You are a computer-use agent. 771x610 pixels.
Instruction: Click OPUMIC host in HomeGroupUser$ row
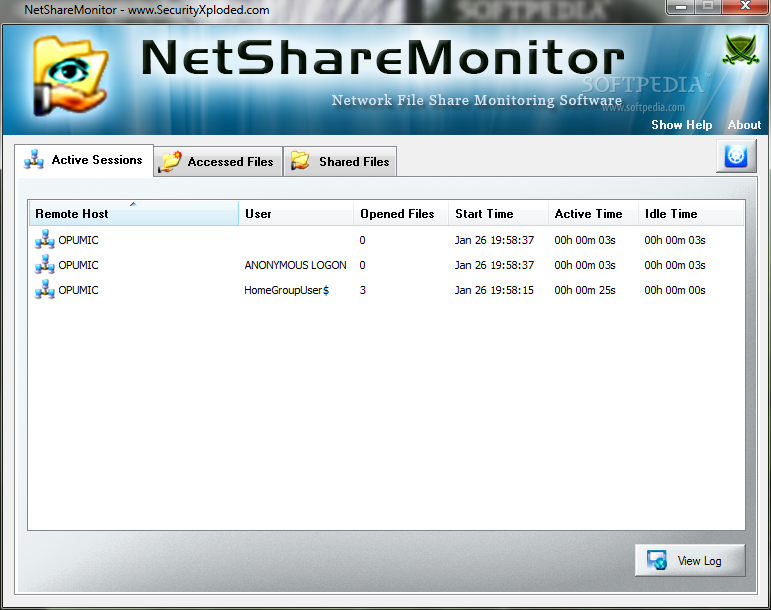pos(78,290)
